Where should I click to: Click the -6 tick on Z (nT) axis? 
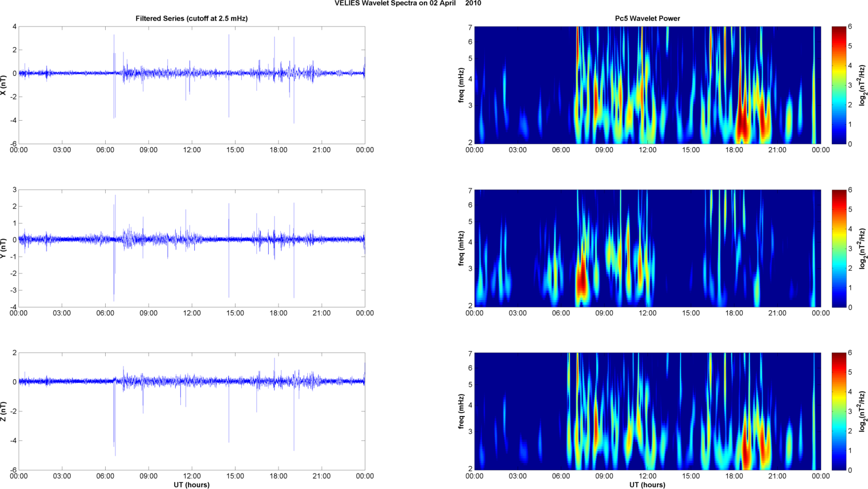13,470
